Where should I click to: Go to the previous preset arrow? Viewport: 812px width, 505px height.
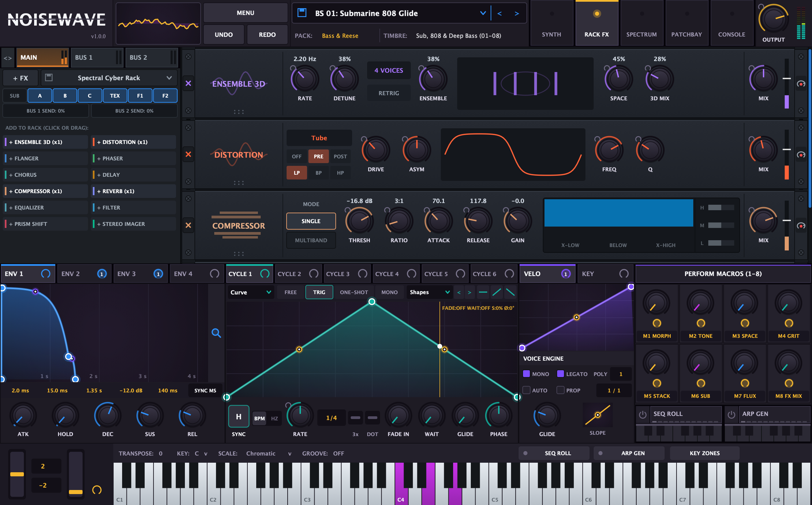pyautogui.click(x=499, y=13)
